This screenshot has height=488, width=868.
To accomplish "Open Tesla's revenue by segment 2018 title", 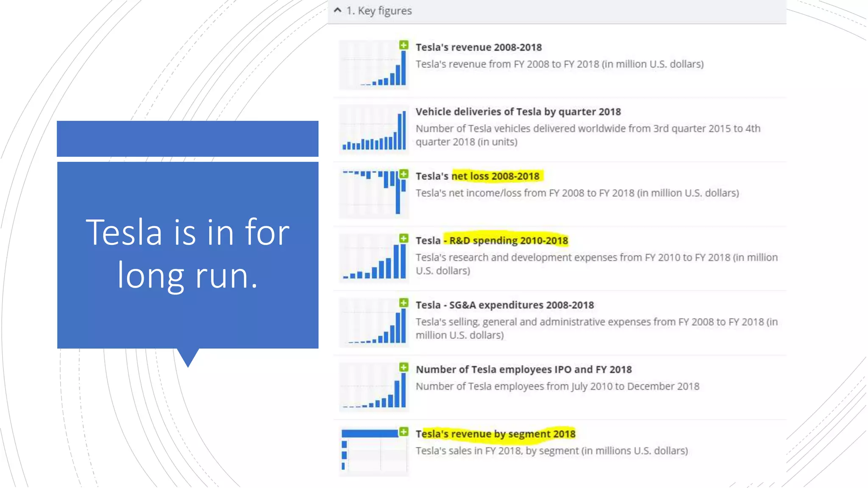I will tap(495, 434).
